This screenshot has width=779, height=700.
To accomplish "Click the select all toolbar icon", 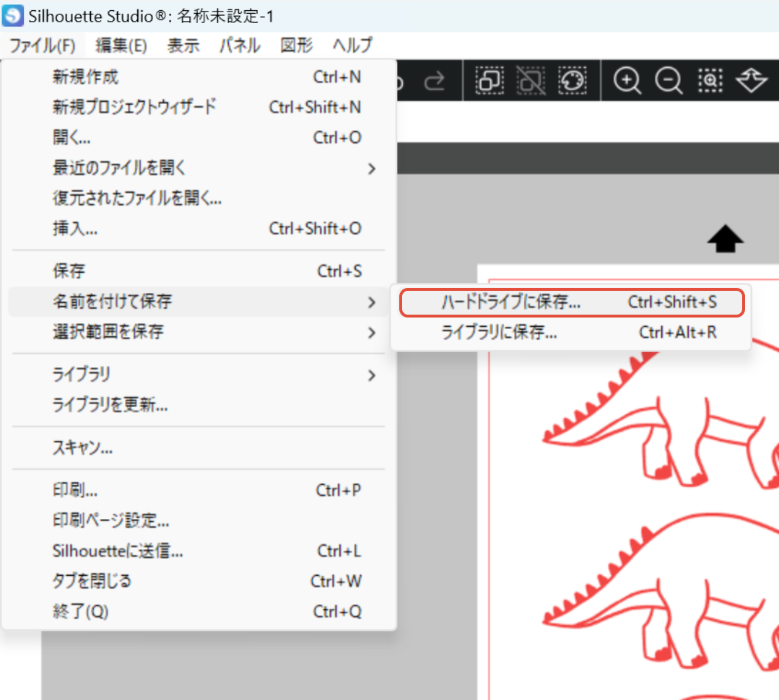I will tap(489, 80).
